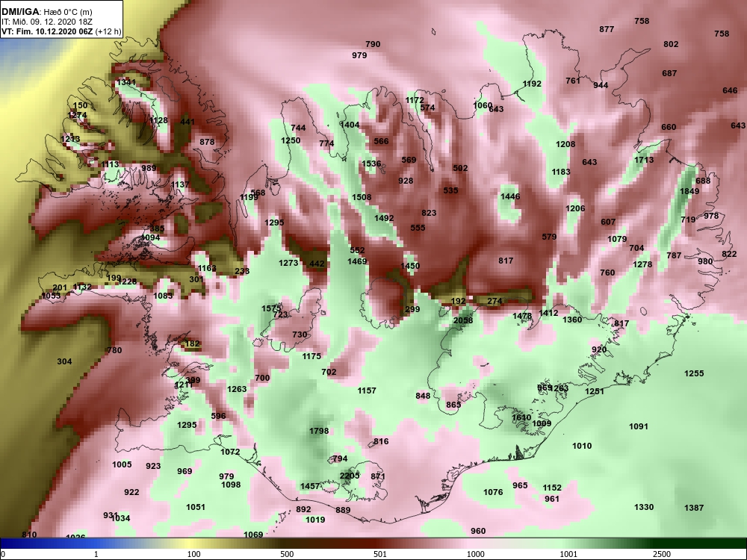Select the map value 877
The height and width of the screenshot is (560, 747).
pyautogui.click(x=607, y=30)
